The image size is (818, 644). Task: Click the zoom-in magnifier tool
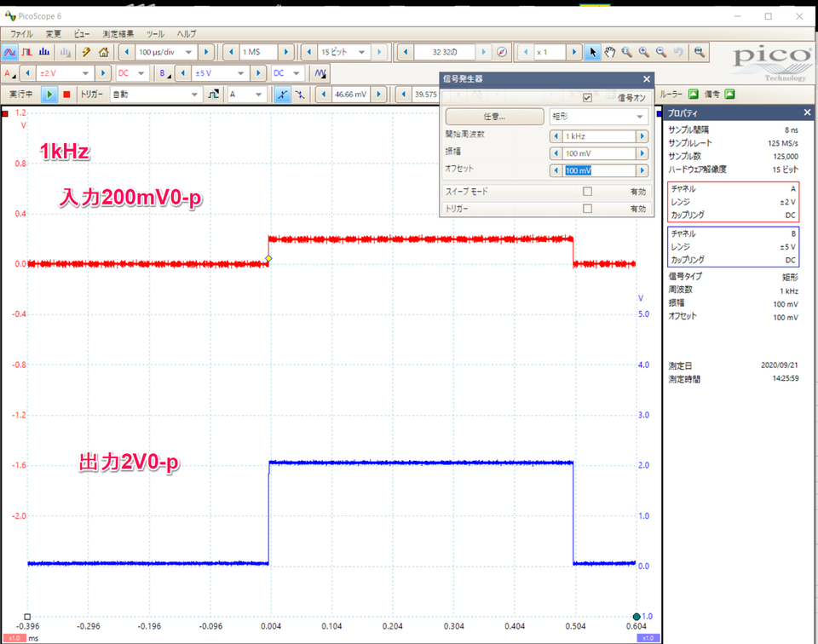644,52
